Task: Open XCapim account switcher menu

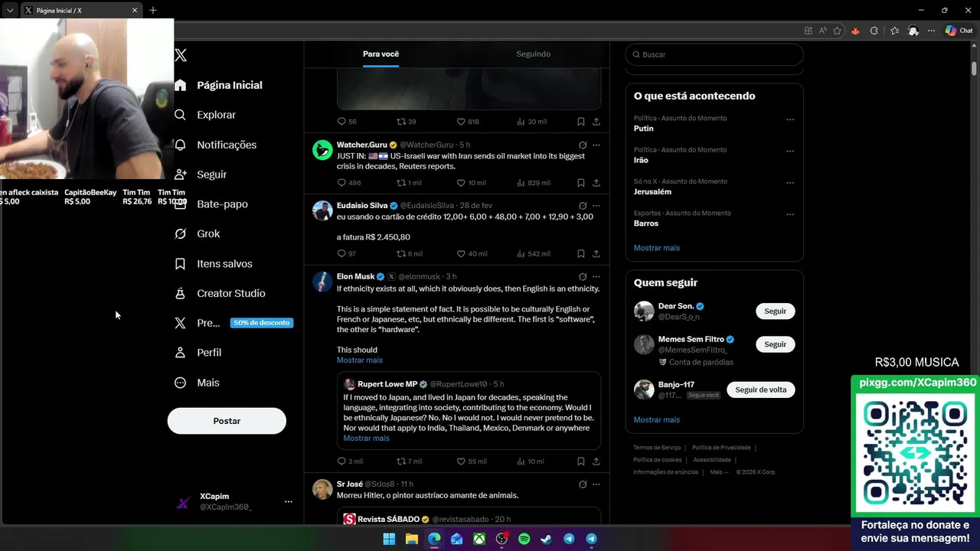Action: tap(289, 502)
